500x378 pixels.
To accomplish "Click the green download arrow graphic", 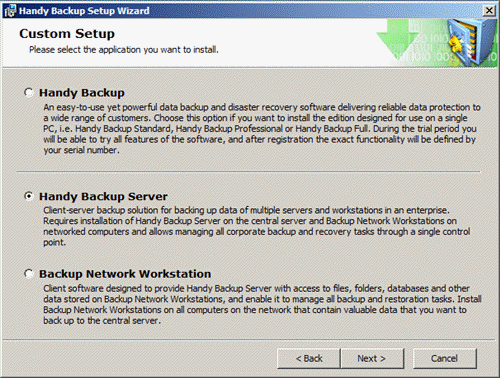I will 397,40.
